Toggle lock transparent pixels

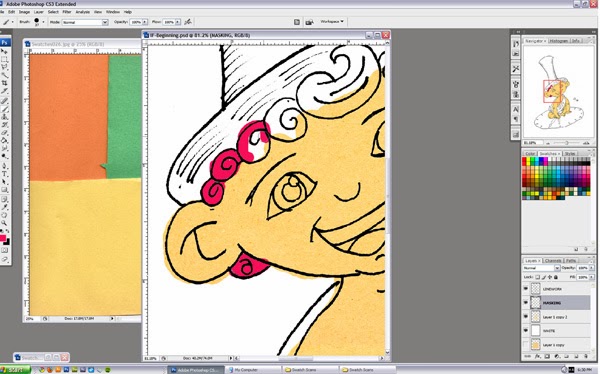(537, 277)
